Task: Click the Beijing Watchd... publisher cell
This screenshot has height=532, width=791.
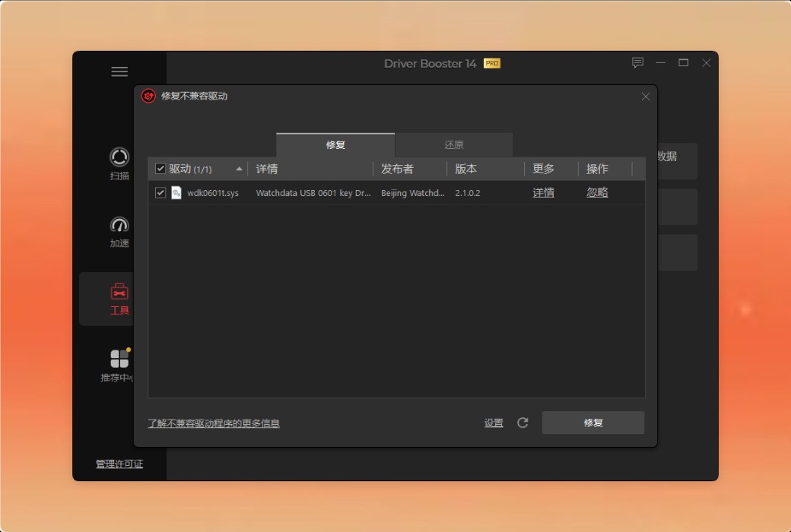Action: pos(413,193)
